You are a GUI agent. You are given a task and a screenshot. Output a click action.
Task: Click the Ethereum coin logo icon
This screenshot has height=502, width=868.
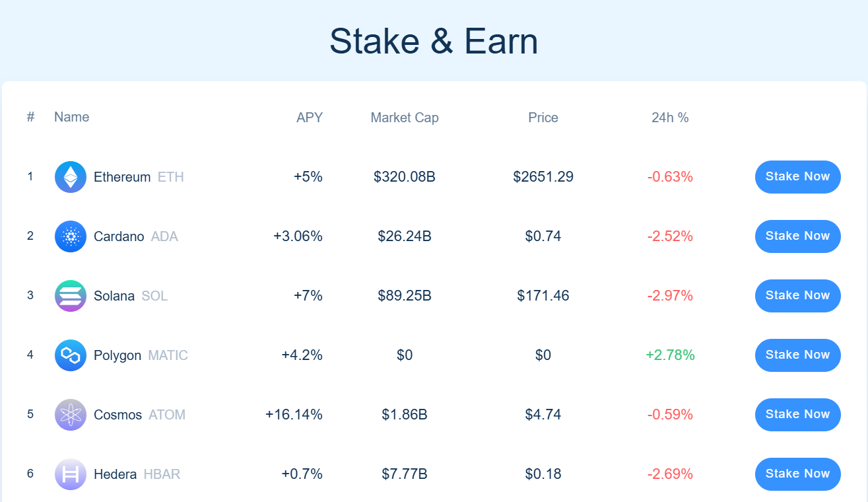point(71,177)
